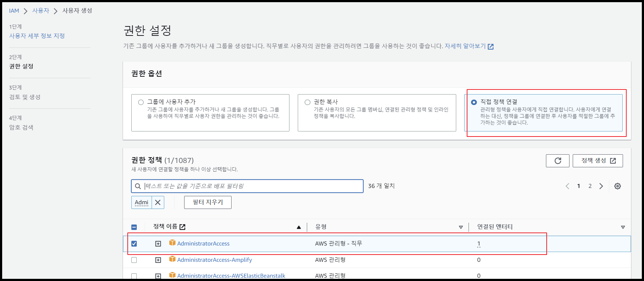The width and height of the screenshot is (644, 281).
Task: Click the 유형 column header
Action: 321,227
